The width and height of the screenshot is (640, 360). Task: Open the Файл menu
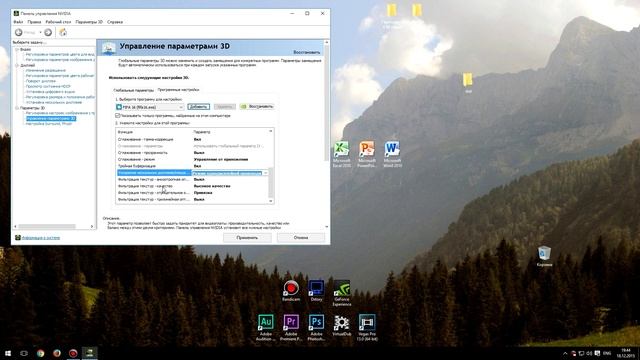tap(18, 22)
